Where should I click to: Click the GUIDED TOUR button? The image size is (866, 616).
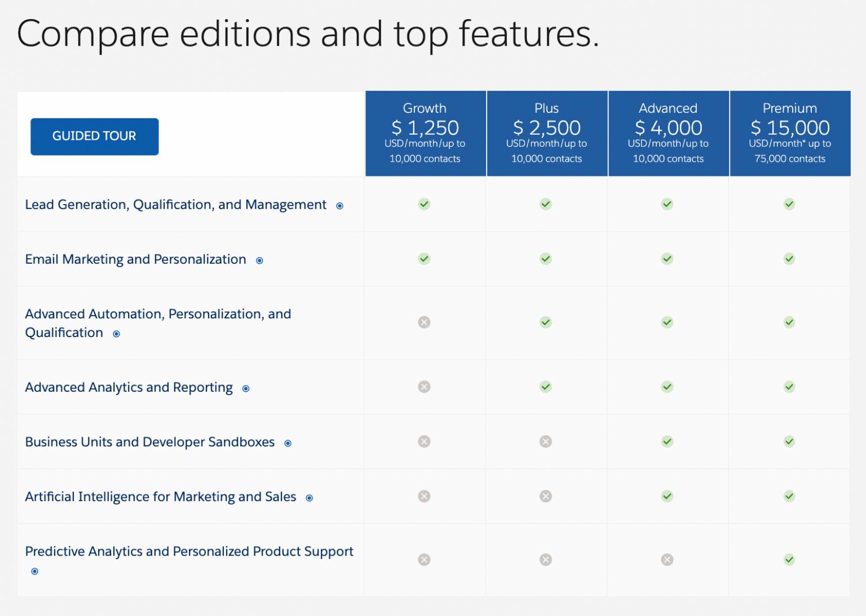[95, 136]
